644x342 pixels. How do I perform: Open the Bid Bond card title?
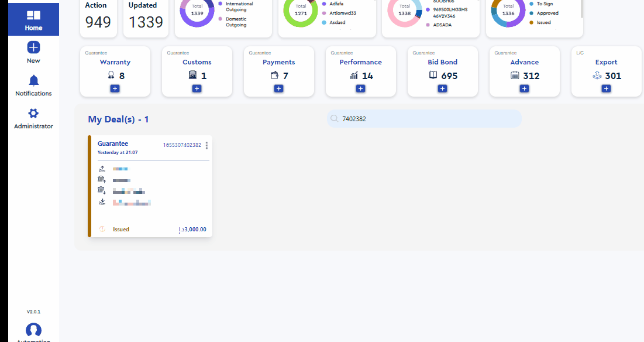pos(442,62)
